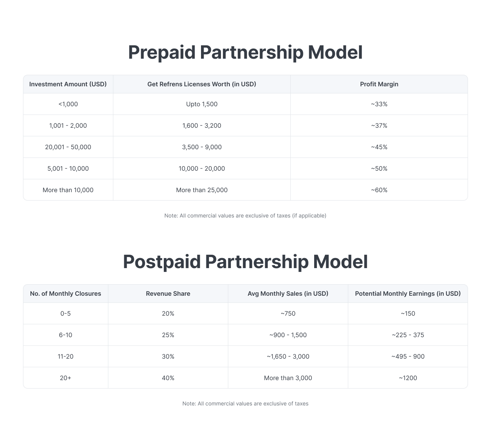The width and height of the screenshot is (491, 448).
Task: Select the 20,001 - 50,000 investment cell
Action: coord(68,147)
